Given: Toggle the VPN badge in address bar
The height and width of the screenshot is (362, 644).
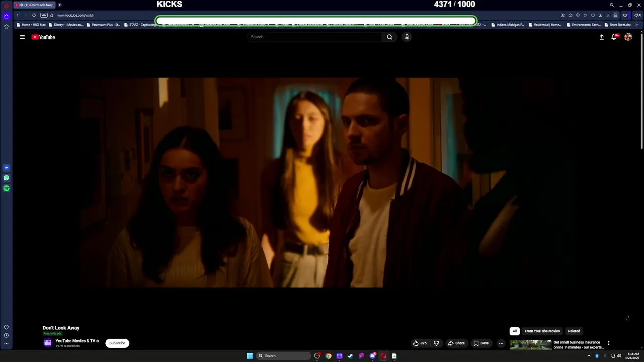Looking at the screenshot, I should pyautogui.click(x=44, y=15).
